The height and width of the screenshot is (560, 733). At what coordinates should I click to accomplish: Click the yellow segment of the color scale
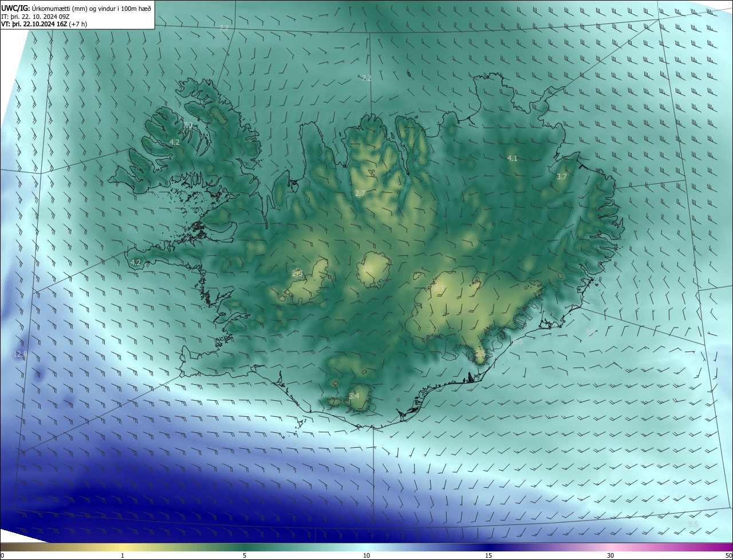(123, 547)
